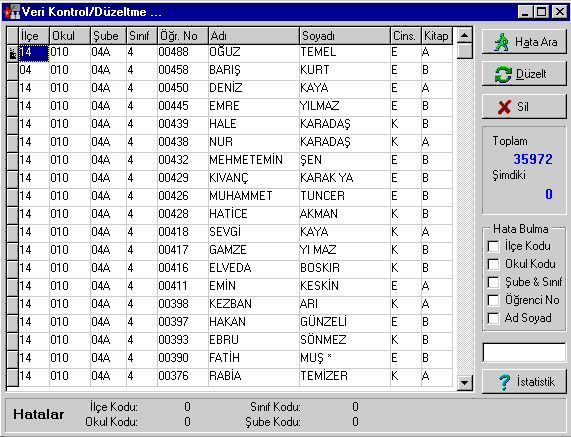571x437 pixels.
Task: Select the row selector for BARIŞ KURT
Action: click(x=13, y=71)
